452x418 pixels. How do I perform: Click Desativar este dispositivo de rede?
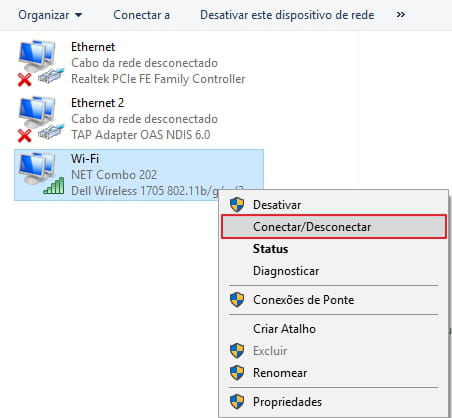pos(287,15)
